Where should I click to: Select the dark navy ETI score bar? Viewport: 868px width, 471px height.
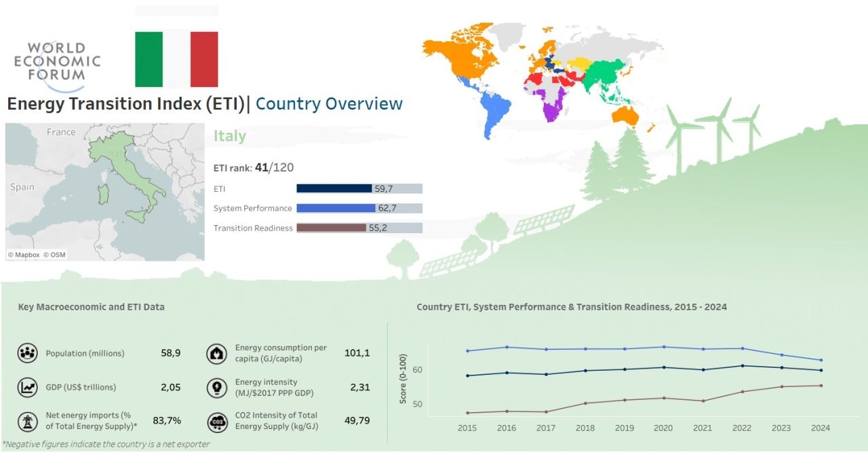[x=334, y=188]
